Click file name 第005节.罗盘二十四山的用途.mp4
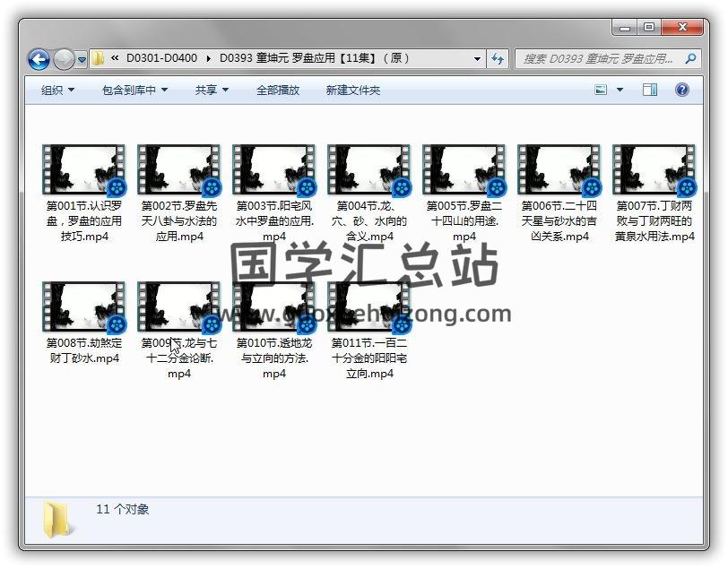Viewport: 728px width, 569px height. tap(464, 221)
